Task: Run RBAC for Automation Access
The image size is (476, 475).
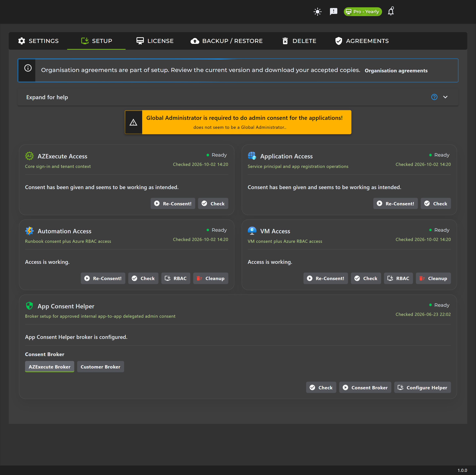Action: (176, 278)
